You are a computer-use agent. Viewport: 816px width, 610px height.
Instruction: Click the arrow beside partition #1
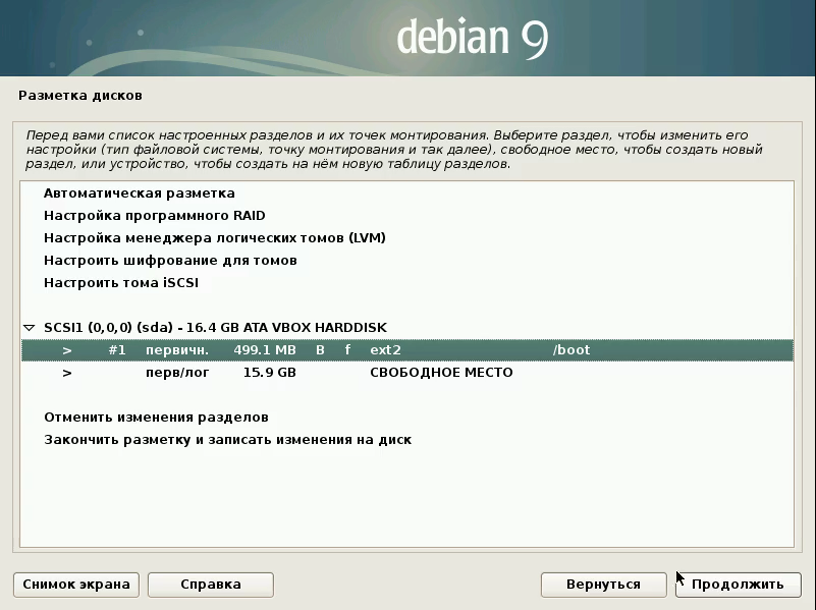tap(67, 350)
